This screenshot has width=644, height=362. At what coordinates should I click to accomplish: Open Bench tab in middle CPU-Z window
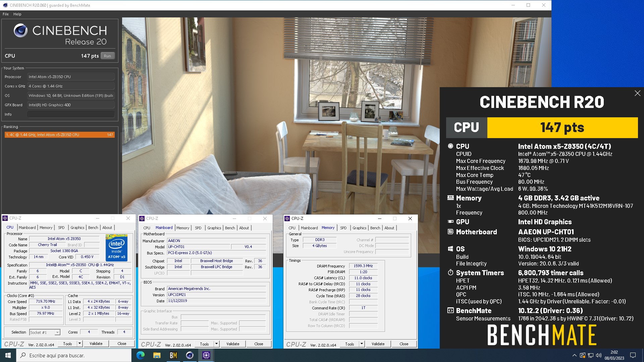pyautogui.click(x=230, y=228)
